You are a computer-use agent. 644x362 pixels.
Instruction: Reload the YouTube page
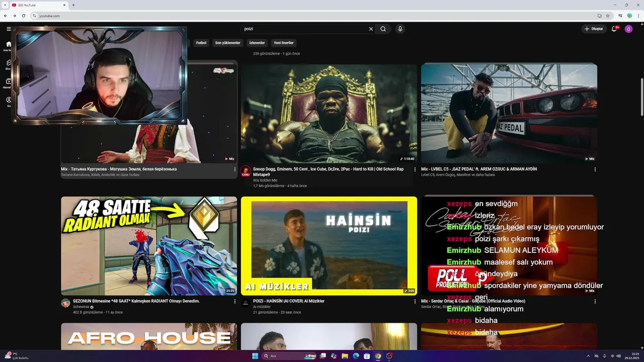[x=24, y=16]
